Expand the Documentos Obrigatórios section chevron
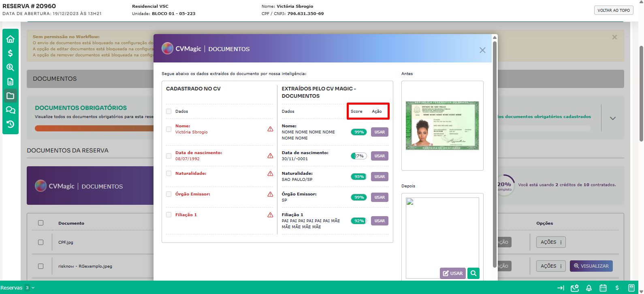The width and height of the screenshot is (644, 294). tap(613, 118)
